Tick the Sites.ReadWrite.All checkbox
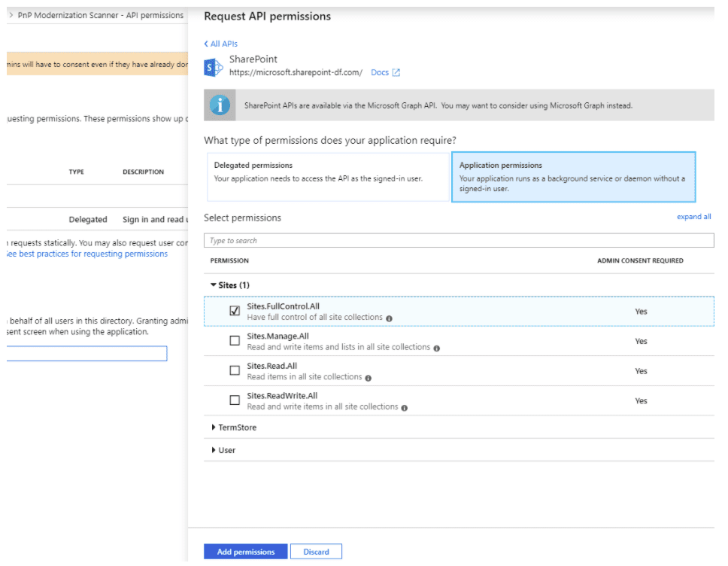The height and width of the screenshot is (566, 728). (235, 400)
